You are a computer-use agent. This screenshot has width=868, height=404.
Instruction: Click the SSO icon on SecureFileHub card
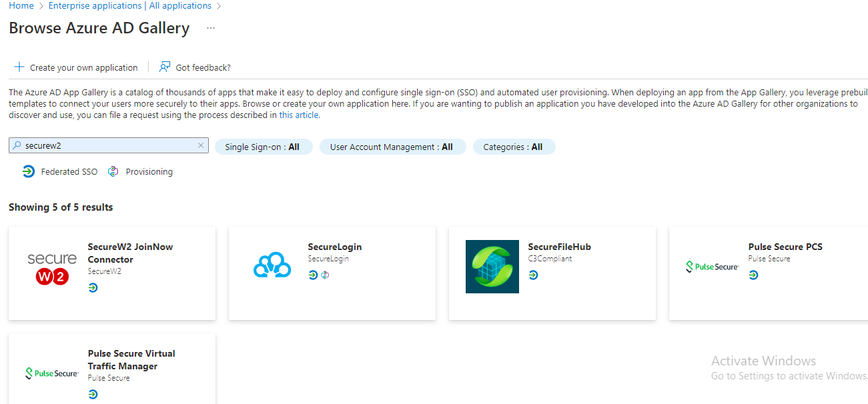coord(533,275)
